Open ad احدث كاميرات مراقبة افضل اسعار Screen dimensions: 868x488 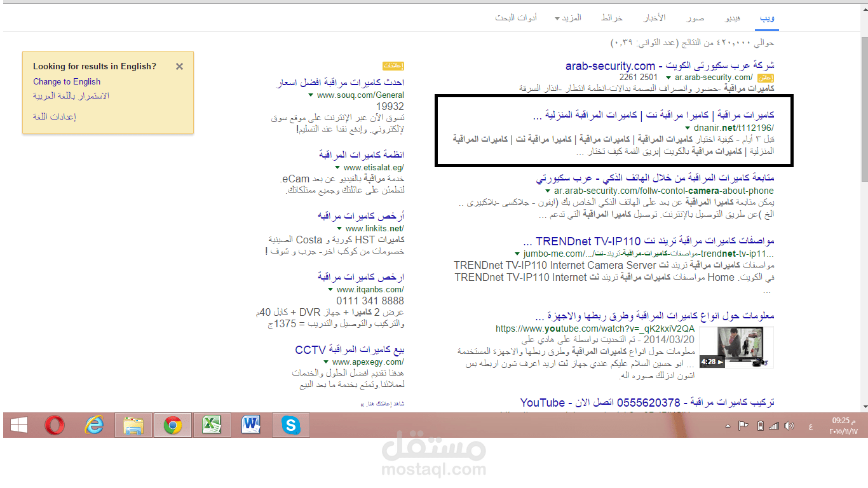click(341, 83)
